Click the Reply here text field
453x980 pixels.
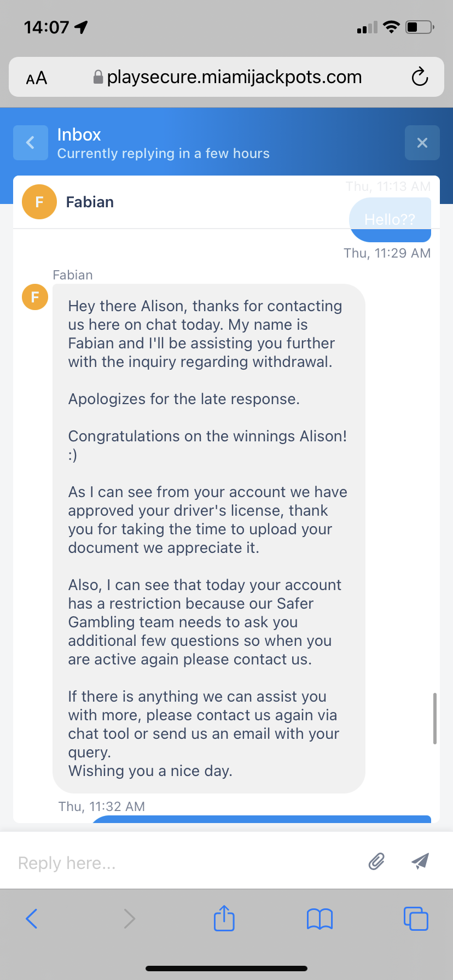click(186, 863)
